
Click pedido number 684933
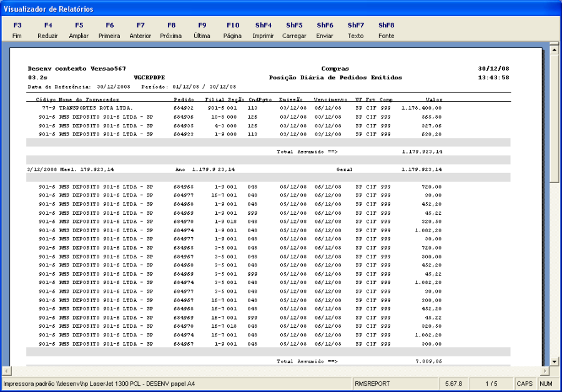point(184,134)
